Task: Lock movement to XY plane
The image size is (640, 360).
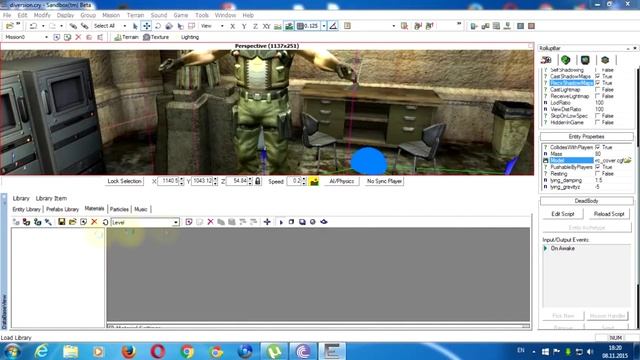Action: tap(267, 26)
